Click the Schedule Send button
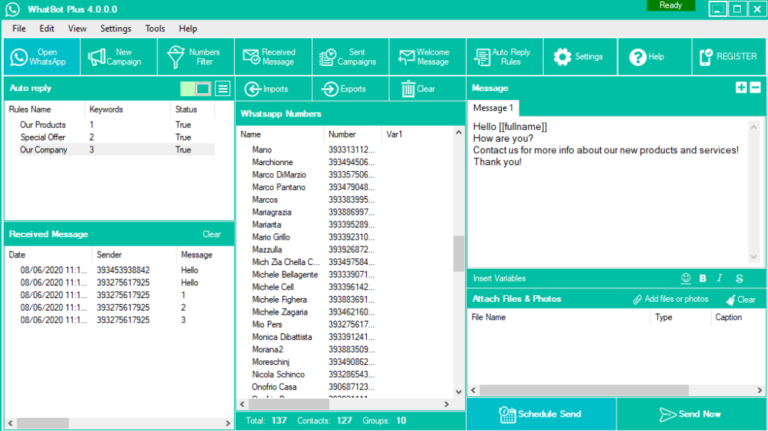Screen dimensions: 768x431 [541, 413]
